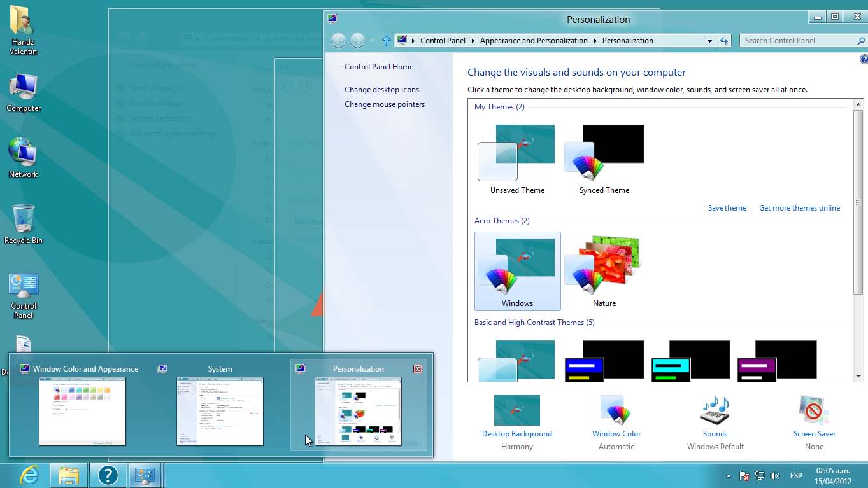Open the Sounds settings icon

coord(715,410)
